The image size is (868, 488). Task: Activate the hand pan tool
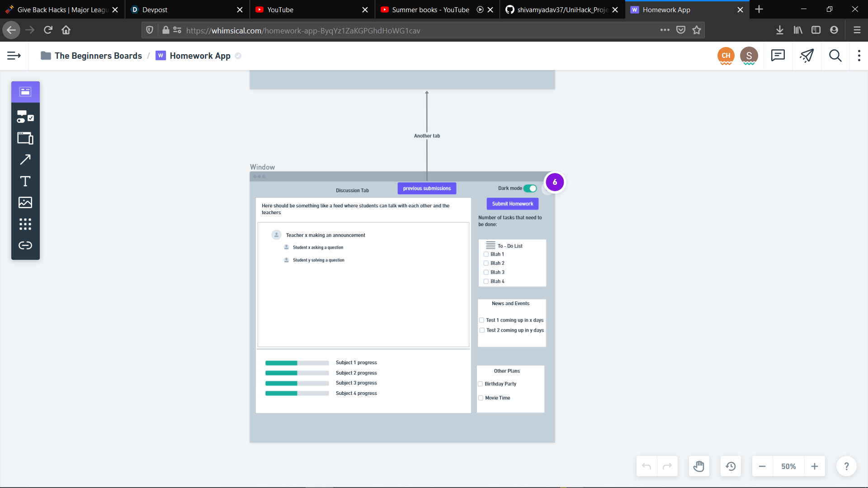point(699,466)
